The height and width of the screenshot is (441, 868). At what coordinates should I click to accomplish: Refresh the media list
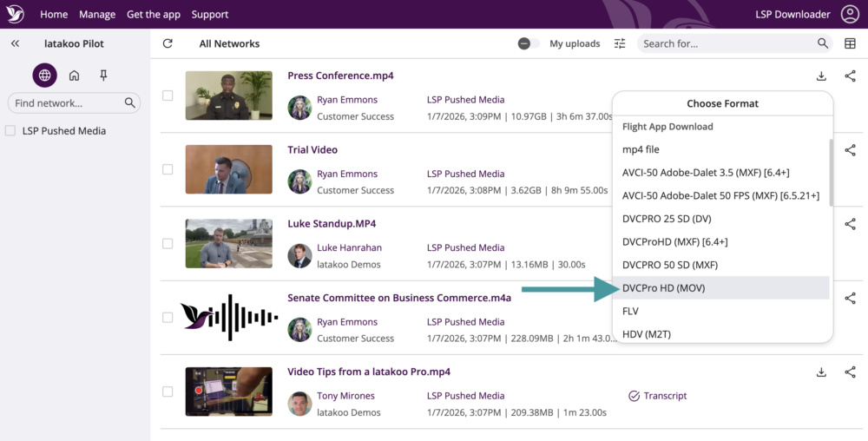[x=168, y=43]
